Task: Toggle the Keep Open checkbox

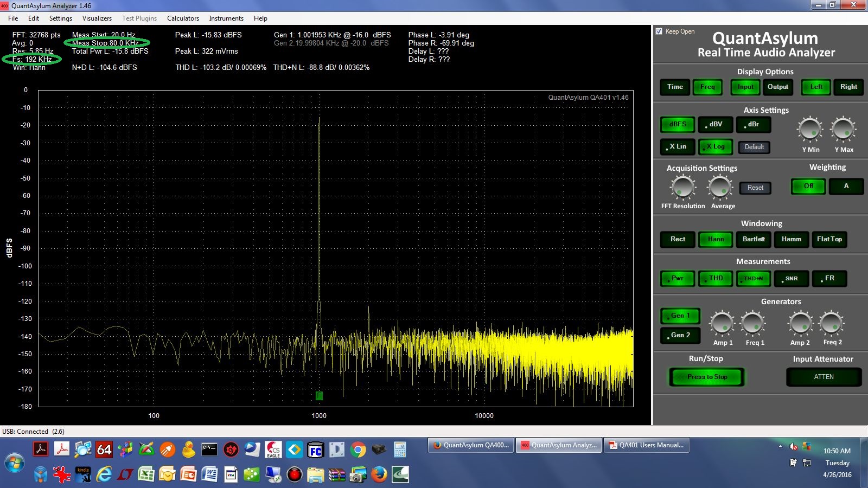Action: coord(659,31)
